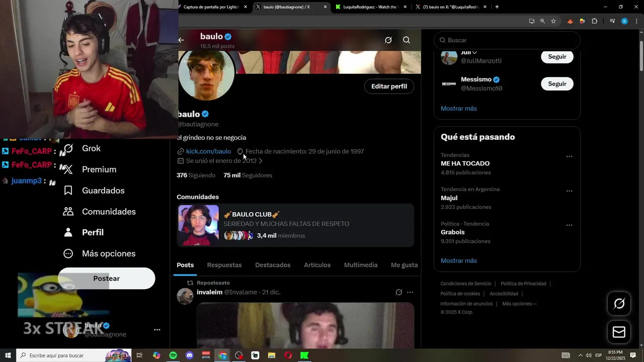Click Mostrar más under follow suggestions

459,109
